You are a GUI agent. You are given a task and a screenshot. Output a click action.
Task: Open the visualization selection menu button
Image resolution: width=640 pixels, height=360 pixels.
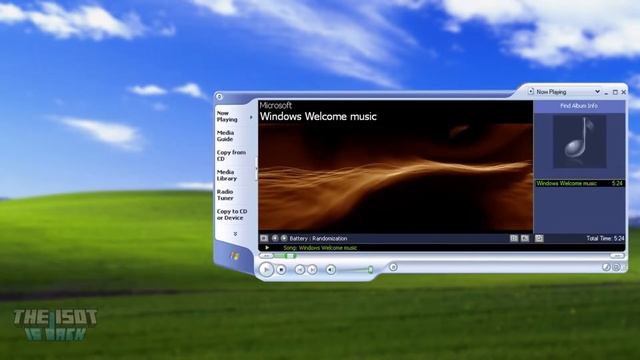tap(264, 238)
